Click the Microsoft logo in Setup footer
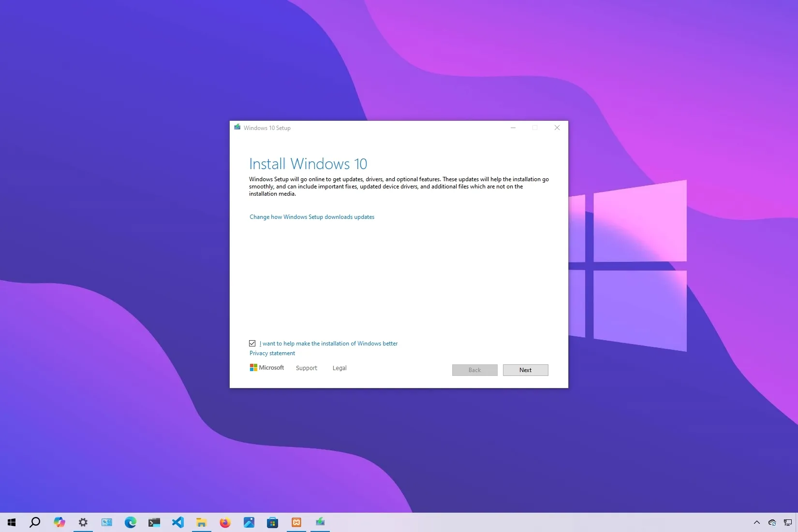798x532 pixels. [x=267, y=368]
